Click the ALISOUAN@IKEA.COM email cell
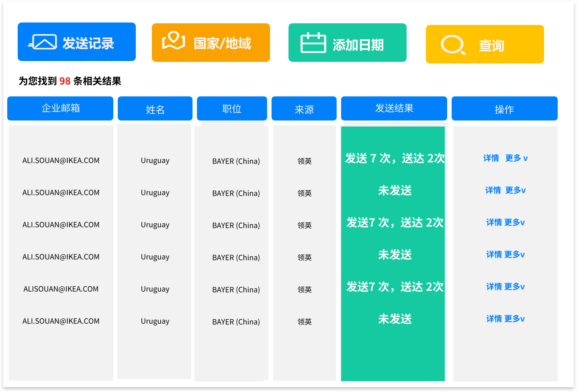The image size is (577, 392). point(61,289)
